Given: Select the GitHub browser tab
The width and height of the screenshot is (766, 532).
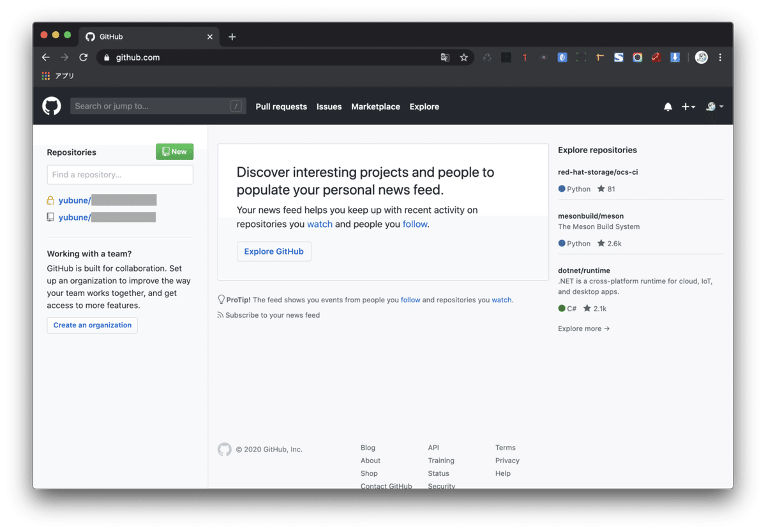Looking at the screenshot, I should pos(149,37).
